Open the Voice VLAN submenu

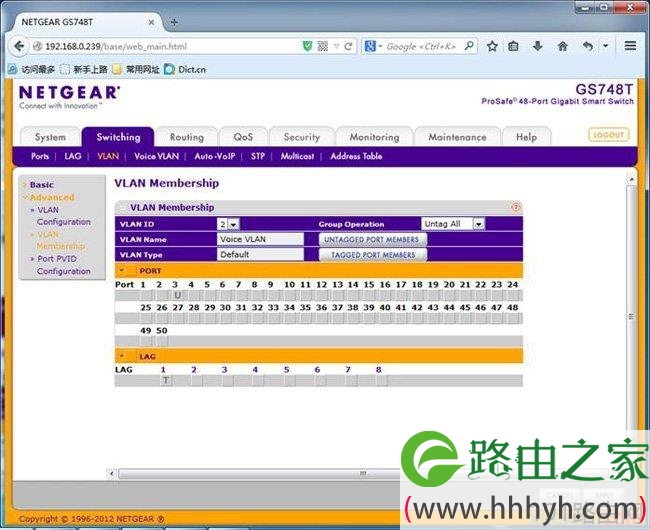pyautogui.click(x=156, y=156)
